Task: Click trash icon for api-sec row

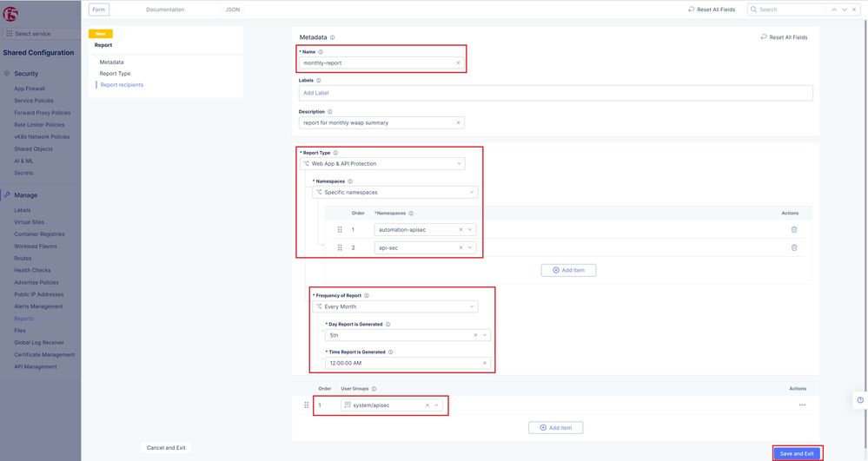Action: [793, 247]
